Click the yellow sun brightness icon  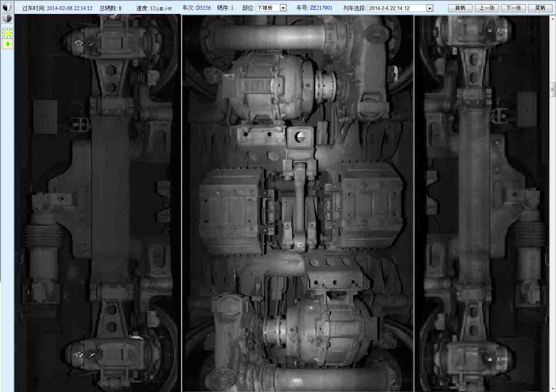point(7,33)
